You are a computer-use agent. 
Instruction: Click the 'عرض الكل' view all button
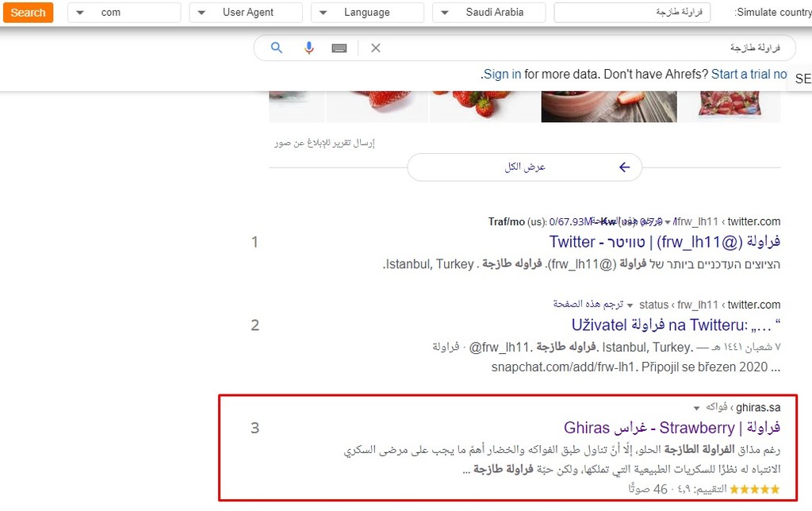525,167
